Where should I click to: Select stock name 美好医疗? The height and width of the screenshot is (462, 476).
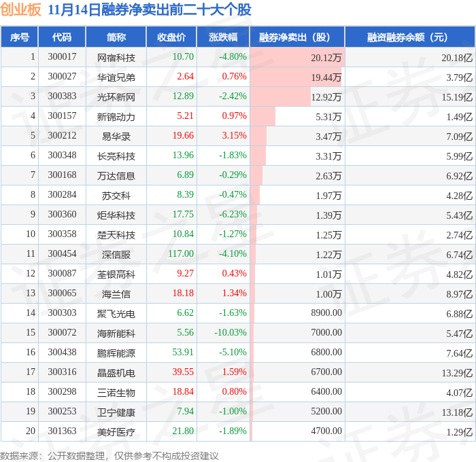point(116,432)
